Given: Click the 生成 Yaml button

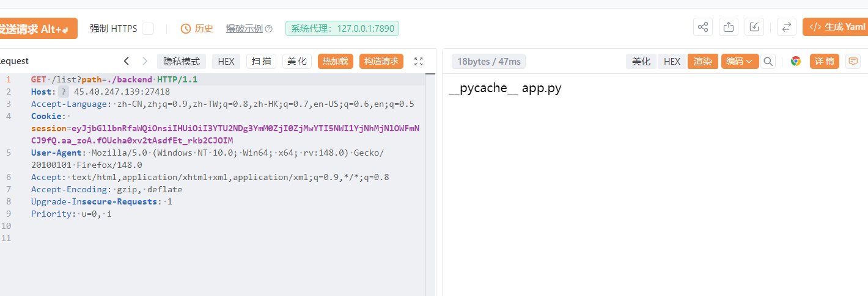Looking at the screenshot, I should coord(837,27).
